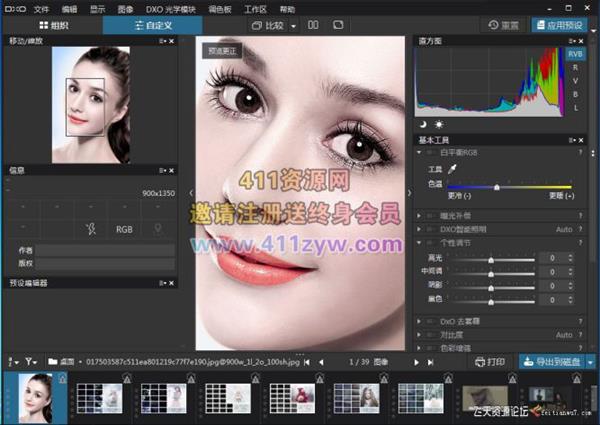This screenshot has height=425, width=600.
Task: Toggle the RVB histogram channel
Action: pyautogui.click(x=575, y=54)
